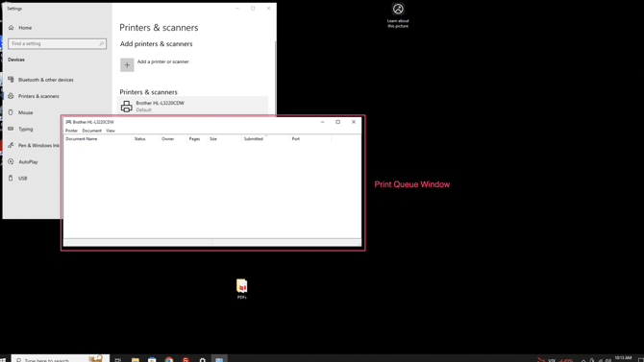Open File Explorer from the taskbar

[136, 359]
